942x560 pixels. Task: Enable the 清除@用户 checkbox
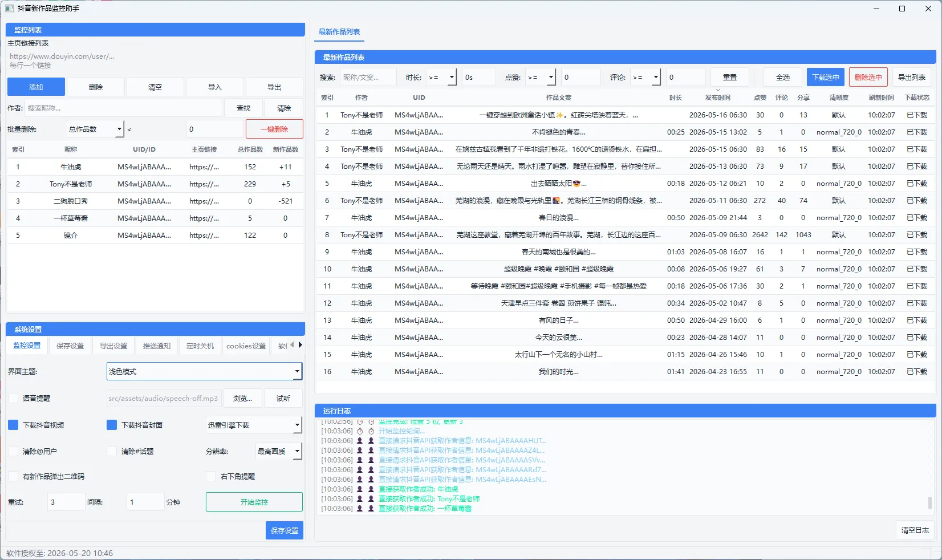point(13,451)
